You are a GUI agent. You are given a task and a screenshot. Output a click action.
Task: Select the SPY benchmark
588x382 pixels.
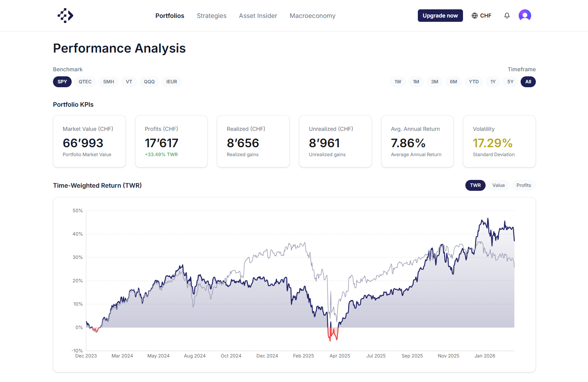(x=62, y=82)
